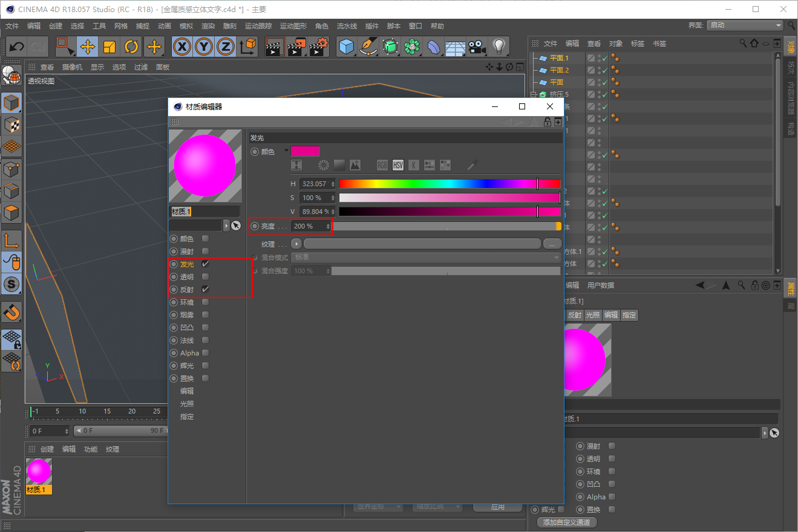798x532 pixels.
Task: Click the V value spinner arrows
Action: click(332, 212)
